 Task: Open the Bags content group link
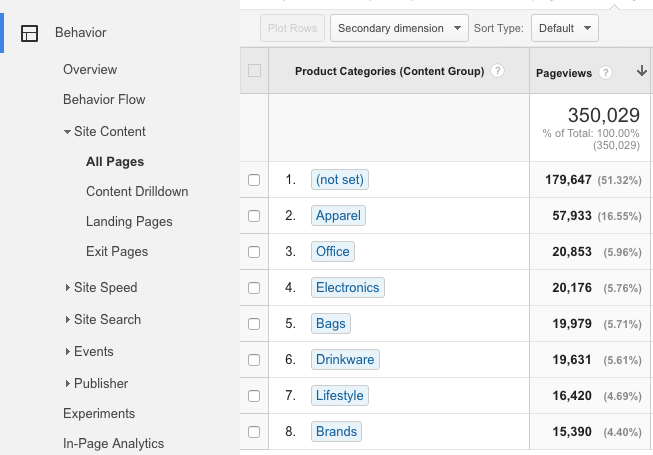(x=331, y=323)
